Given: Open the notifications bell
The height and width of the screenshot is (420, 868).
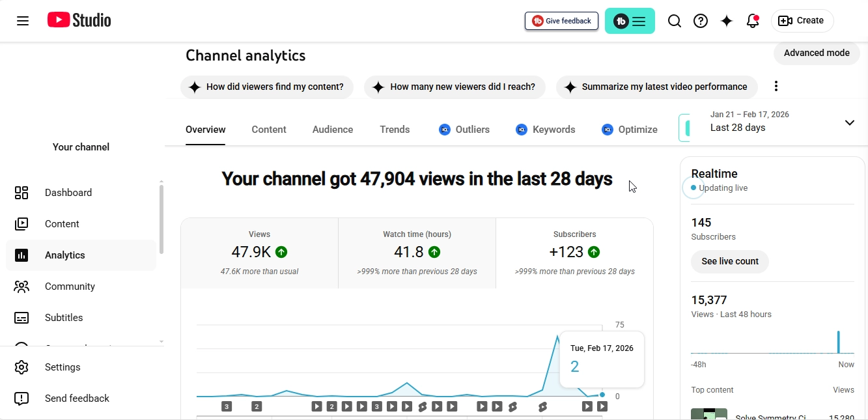Looking at the screenshot, I should click(753, 20).
